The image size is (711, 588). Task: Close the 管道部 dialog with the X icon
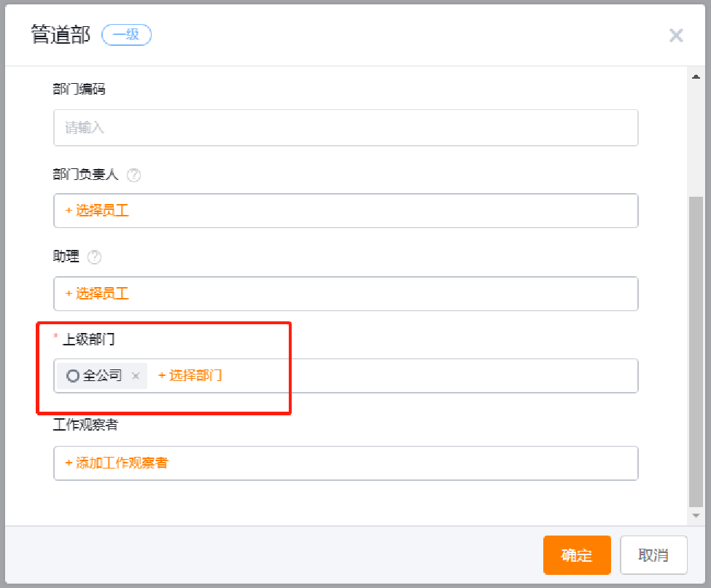[675, 35]
